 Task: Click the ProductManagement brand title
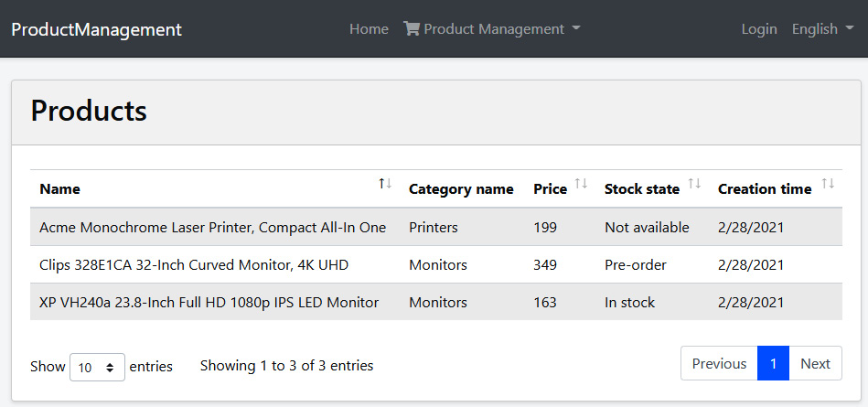tap(96, 28)
